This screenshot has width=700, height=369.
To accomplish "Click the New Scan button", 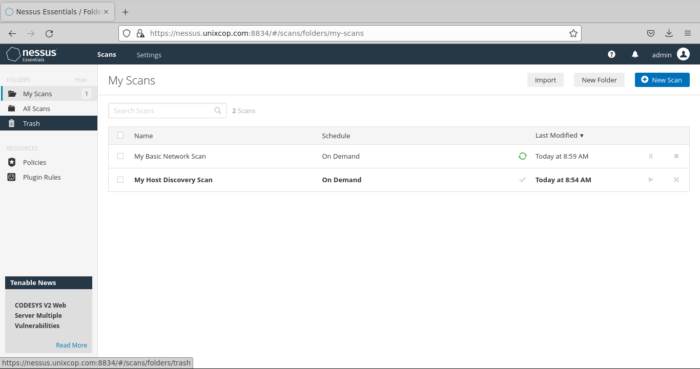I will click(662, 80).
